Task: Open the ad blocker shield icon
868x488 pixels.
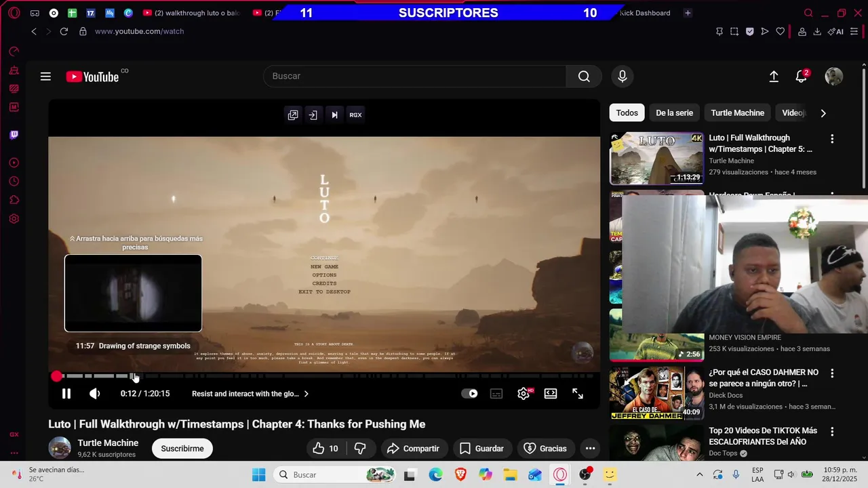Action: click(x=749, y=31)
